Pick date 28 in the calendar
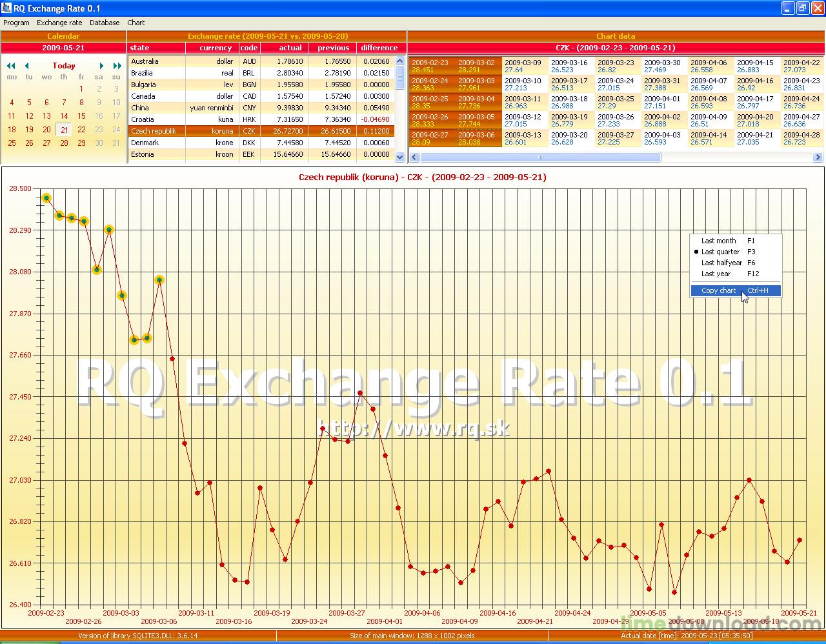Viewport: 826px width, 644px height. (64, 143)
